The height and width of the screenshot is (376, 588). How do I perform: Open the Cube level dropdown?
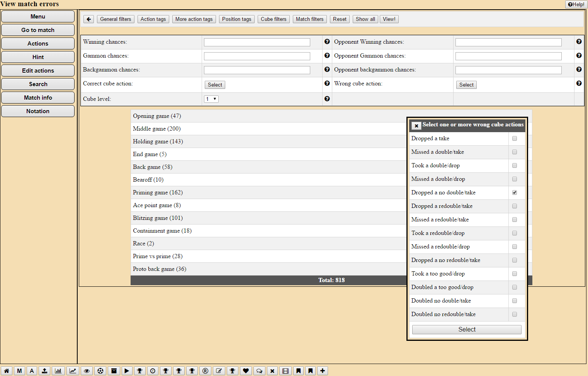click(211, 99)
